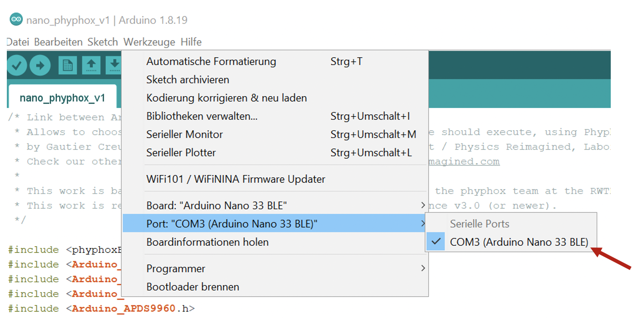Open the Hilfe menu
This screenshot has height=320, width=644.
point(191,42)
